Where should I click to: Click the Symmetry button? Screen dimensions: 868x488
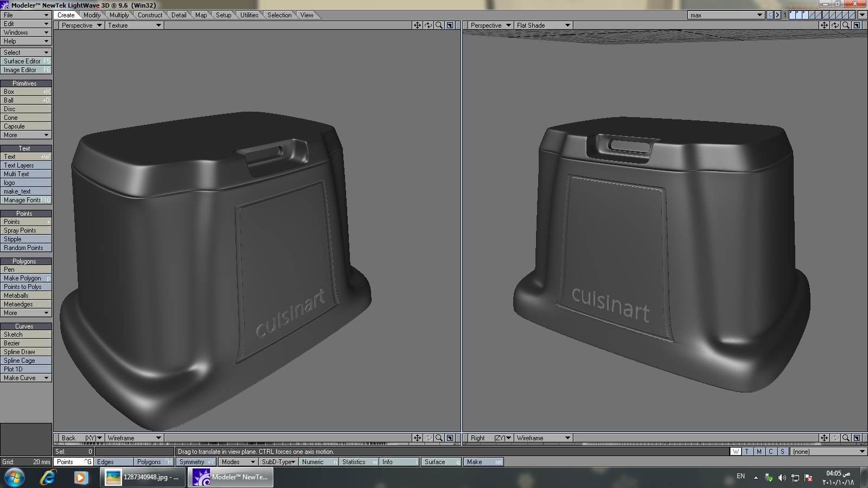pyautogui.click(x=196, y=462)
